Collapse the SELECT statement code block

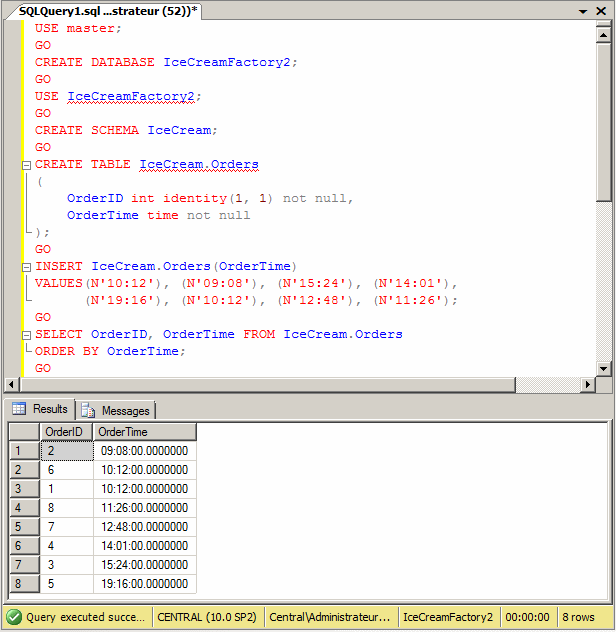click(26, 335)
